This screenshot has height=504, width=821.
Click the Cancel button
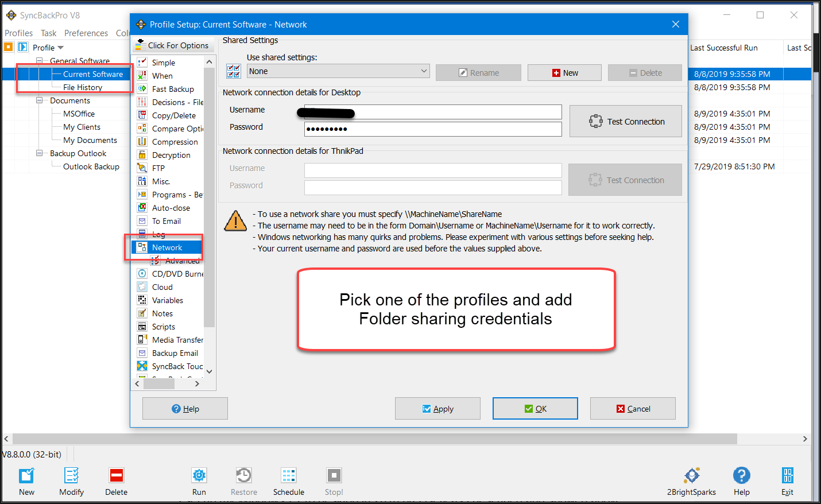click(x=633, y=409)
